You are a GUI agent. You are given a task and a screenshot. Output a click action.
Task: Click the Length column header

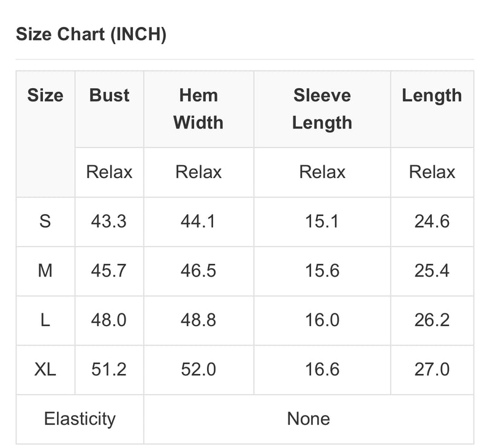(x=432, y=95)
